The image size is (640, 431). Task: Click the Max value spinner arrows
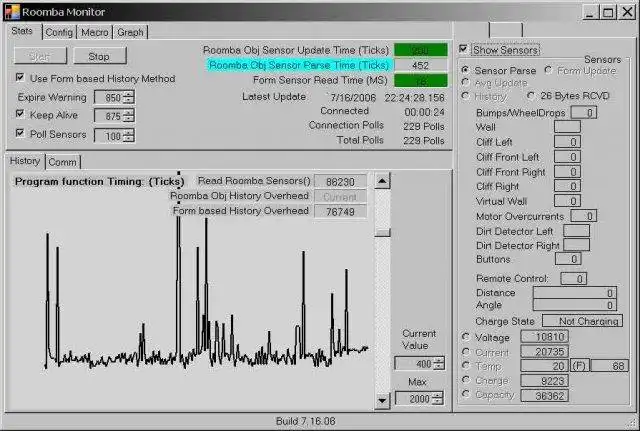[438, 398]
